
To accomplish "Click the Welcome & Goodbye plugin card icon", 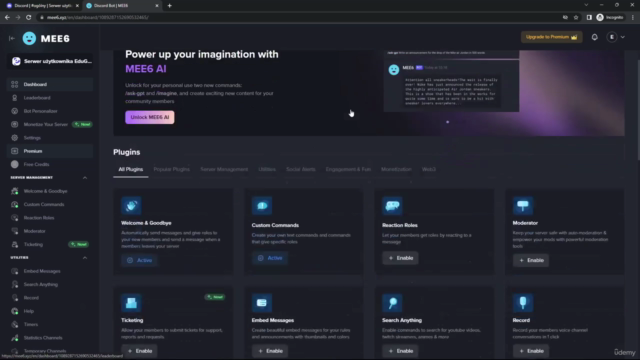I will (x=131, y=205).
